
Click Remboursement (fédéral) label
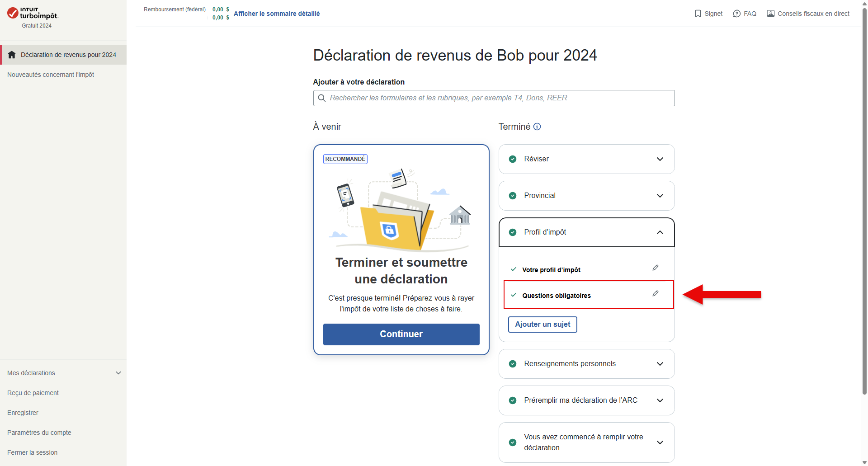point(175,9)
